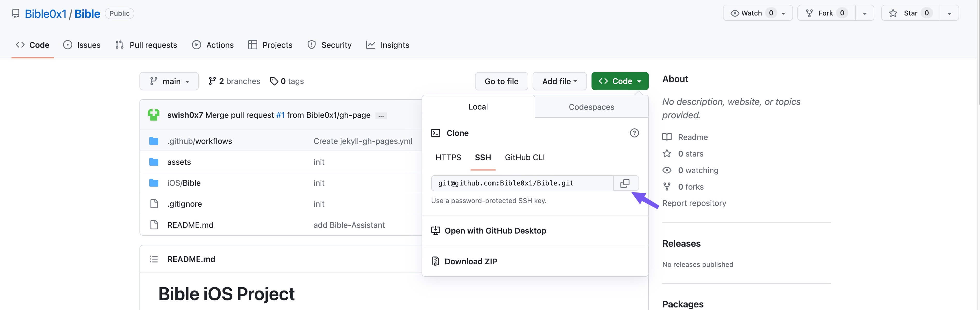Open the Pull requests tab
Image resolution: width=980 pixels, height=310 pixels.
click(146, 45)
